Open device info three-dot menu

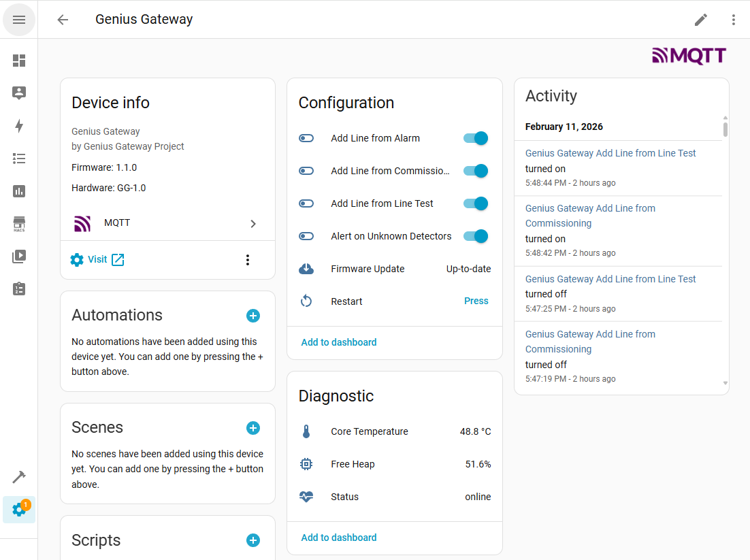pos(248,260)
